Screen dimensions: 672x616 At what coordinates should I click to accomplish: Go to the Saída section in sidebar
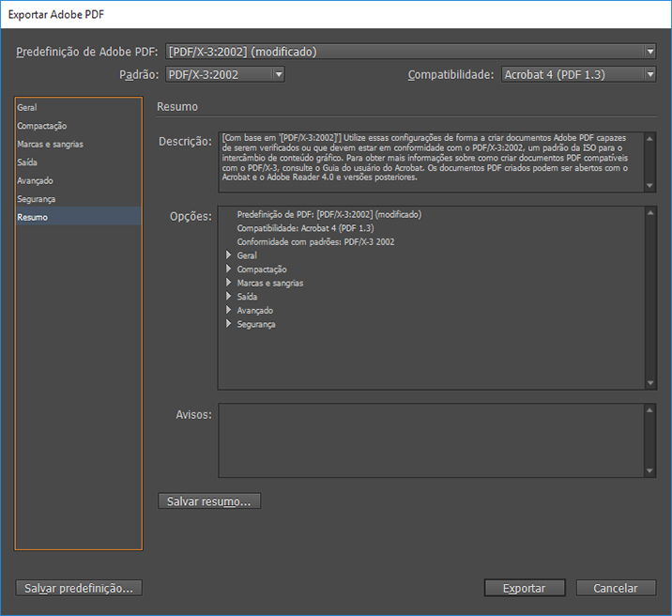pos(28,162)
